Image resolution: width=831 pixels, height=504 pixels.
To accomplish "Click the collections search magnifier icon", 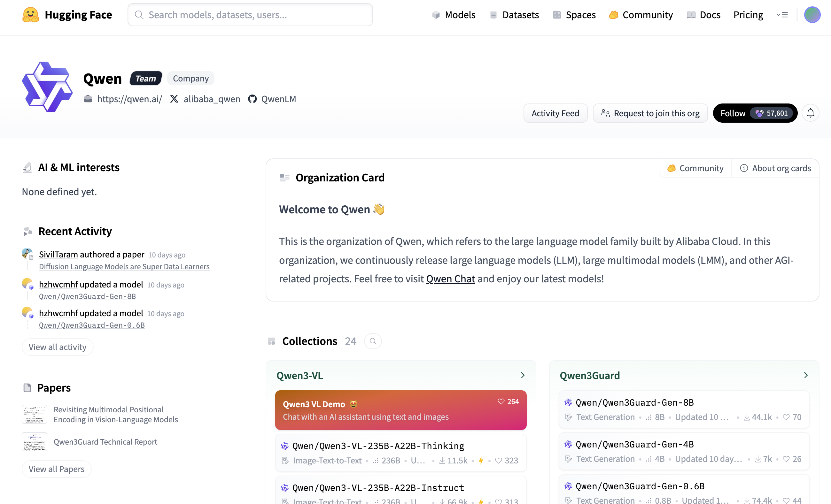I will point(373,341).
